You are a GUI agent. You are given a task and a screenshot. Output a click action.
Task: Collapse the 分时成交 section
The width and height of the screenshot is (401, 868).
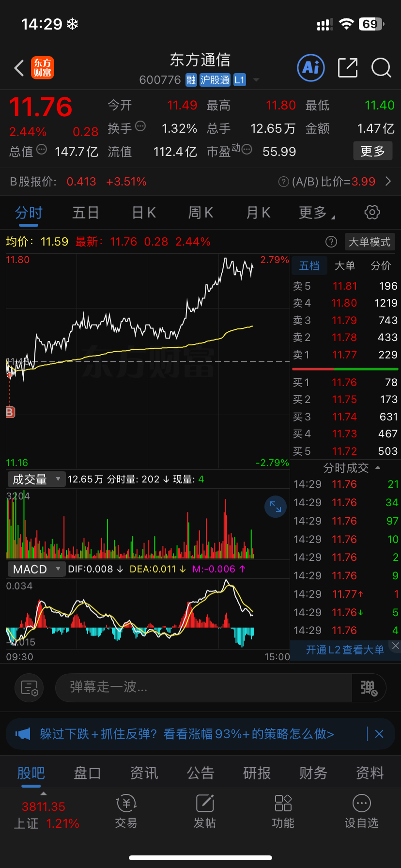(378, 468)
